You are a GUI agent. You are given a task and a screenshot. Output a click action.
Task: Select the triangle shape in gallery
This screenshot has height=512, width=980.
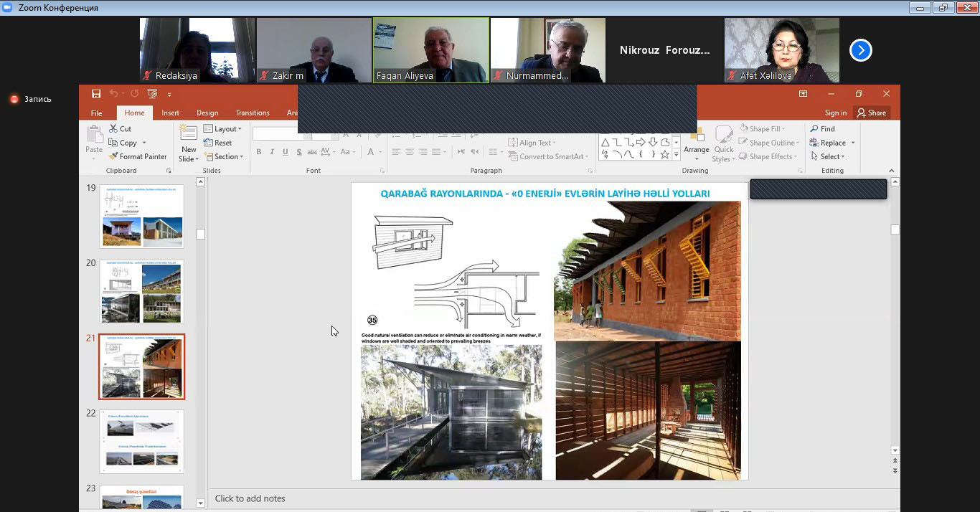(x=605, y=142)
